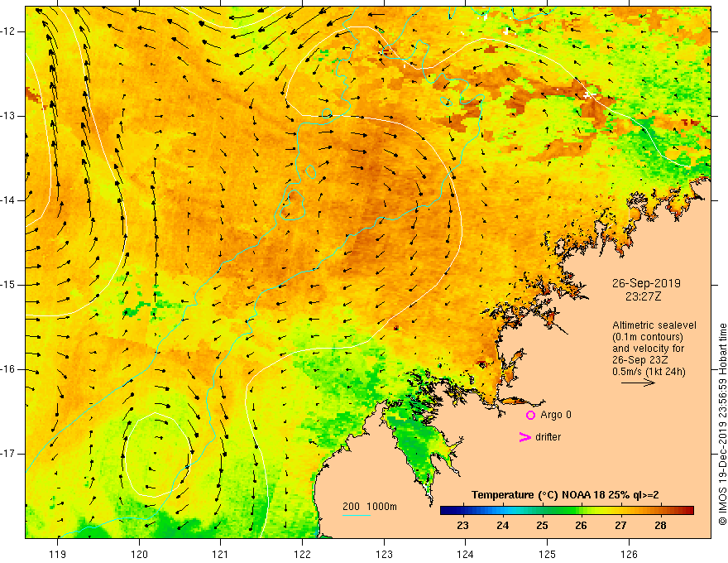728x563 pixels.
Task: Click the temperature color bar near 28
Action: pyautogui.click(x=660, y=511)
